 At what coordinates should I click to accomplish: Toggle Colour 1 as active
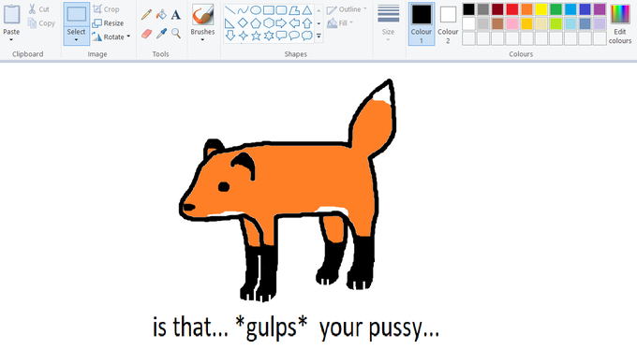click(422, 24)
